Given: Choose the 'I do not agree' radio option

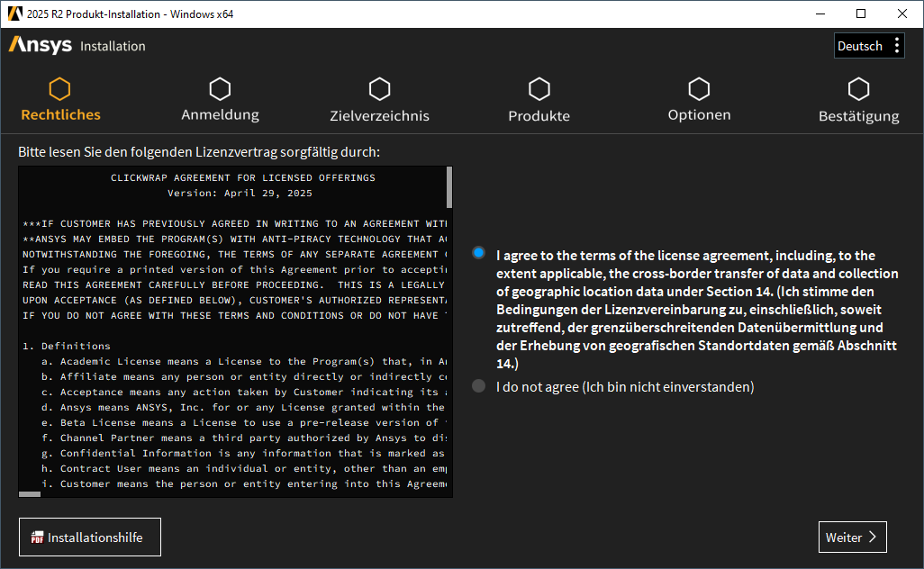Looking at the screenshot, I should point(478,386).
